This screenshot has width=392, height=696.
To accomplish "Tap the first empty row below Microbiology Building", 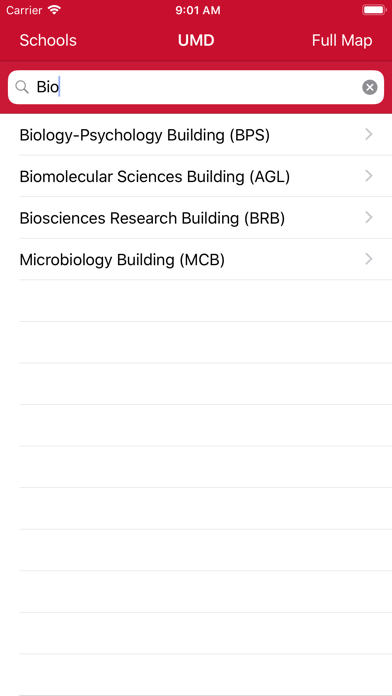I will (x=196, y=301).
